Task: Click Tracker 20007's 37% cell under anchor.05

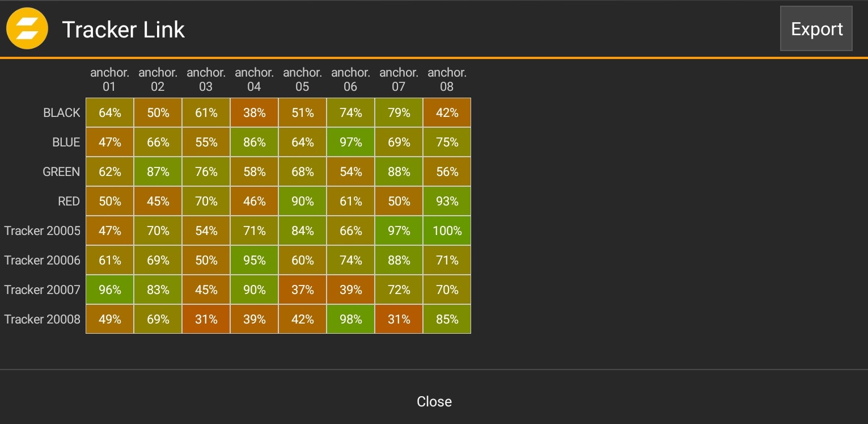Action: (302, 290)
